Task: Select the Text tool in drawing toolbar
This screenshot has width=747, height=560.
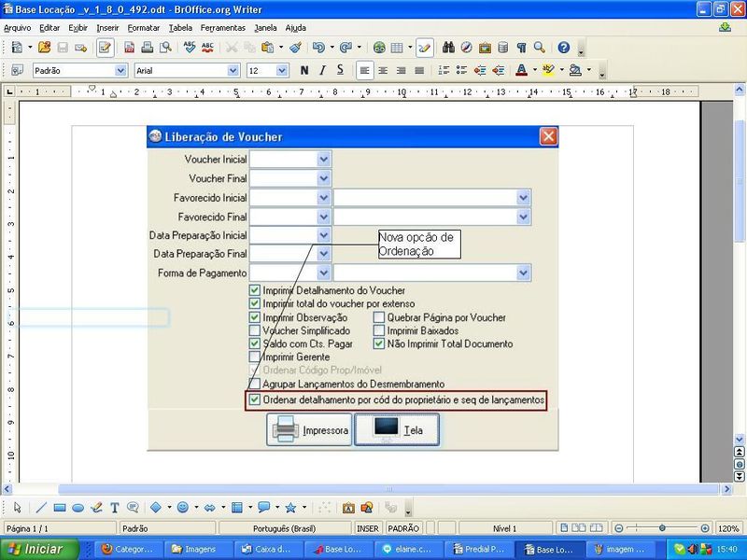Action: pos(115,508)
